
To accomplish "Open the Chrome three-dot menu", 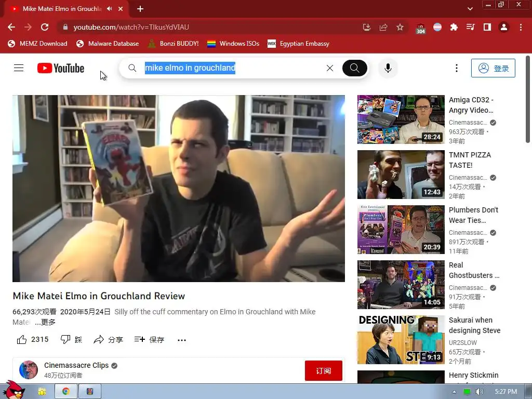I will click(x=521, y=27).
